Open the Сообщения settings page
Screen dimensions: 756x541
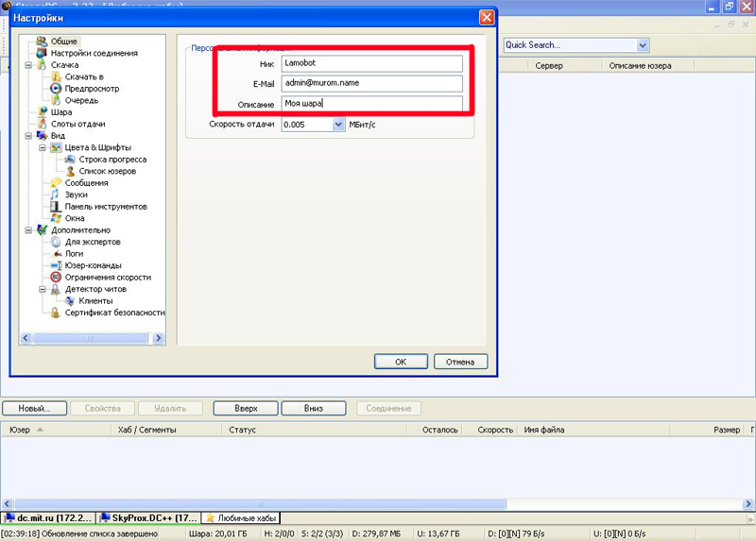(85, 183)
